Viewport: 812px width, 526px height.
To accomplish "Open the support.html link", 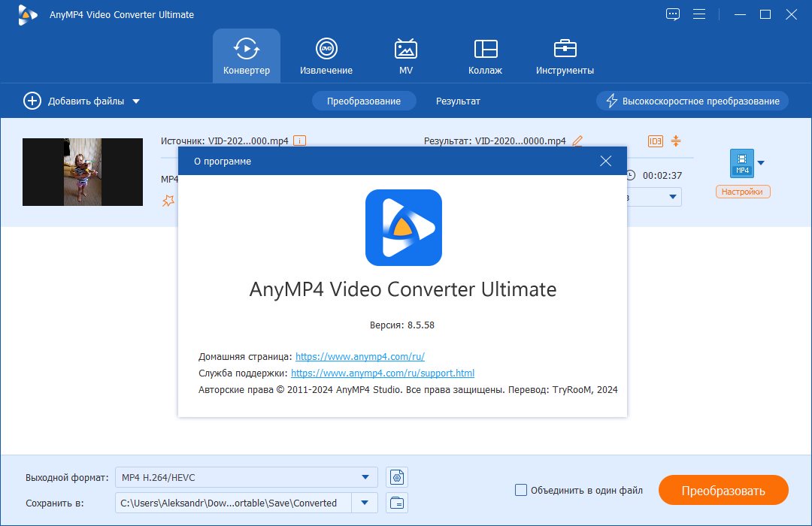I will click(383, 373).
